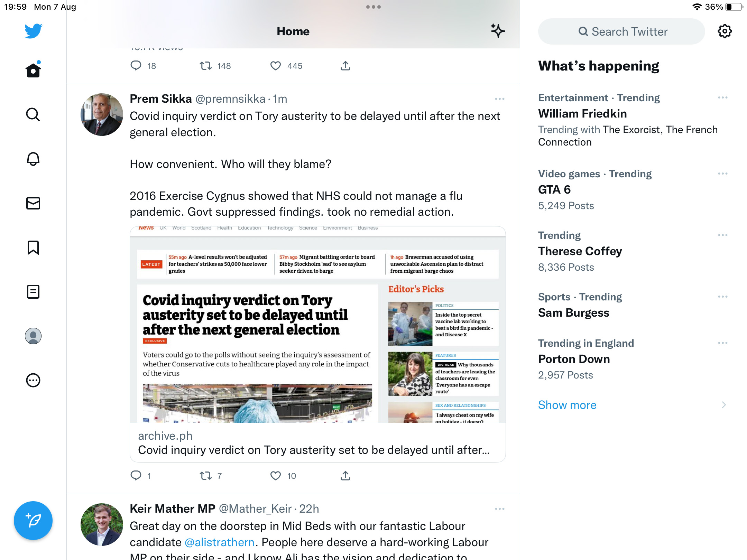Open the archive.ph article preview card

[x=318, y=344]
